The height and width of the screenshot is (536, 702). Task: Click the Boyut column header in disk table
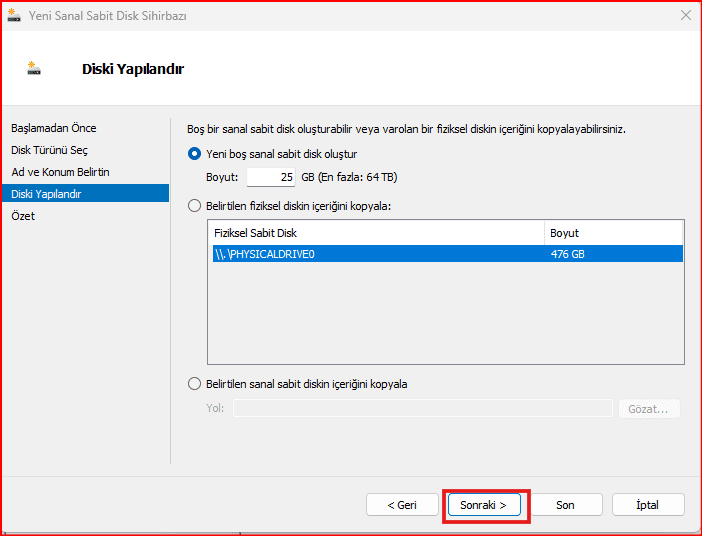click(614, 233)
